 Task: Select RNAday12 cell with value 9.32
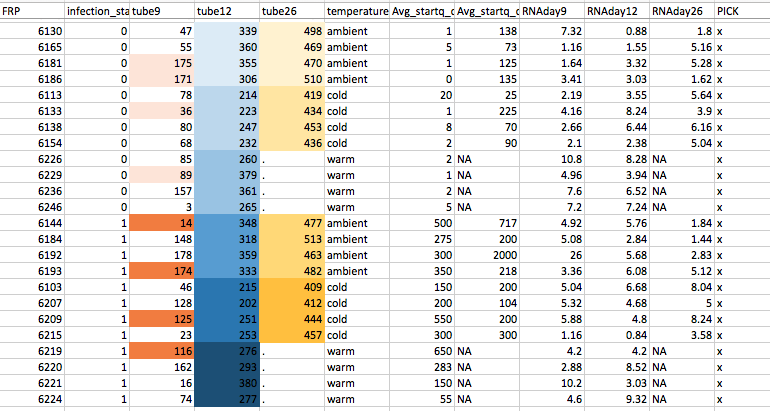coord(616,398)
